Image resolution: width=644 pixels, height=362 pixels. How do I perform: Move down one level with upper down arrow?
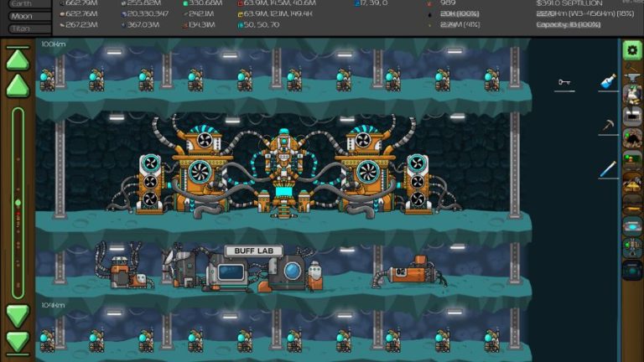(18, 316)
